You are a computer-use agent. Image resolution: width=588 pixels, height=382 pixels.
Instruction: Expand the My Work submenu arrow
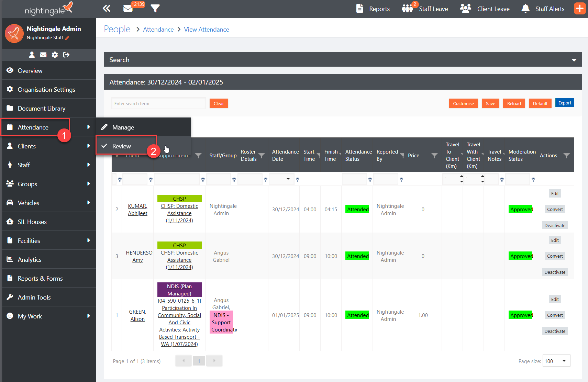(89, 316)
